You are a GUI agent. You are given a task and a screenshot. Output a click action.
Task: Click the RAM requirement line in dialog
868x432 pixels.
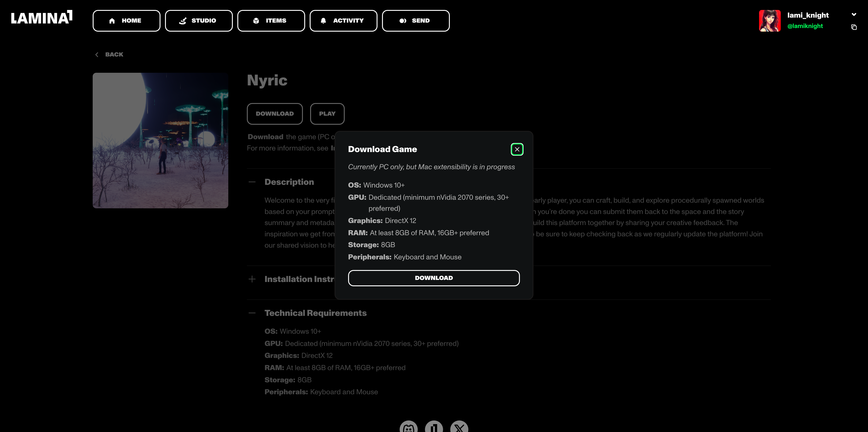(418, 233)
